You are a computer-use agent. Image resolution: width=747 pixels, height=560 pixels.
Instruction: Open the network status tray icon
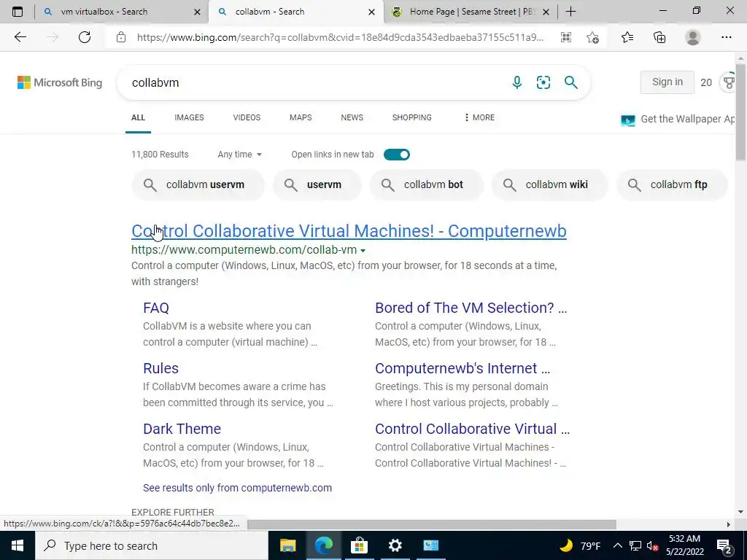(x=635, y=545)
